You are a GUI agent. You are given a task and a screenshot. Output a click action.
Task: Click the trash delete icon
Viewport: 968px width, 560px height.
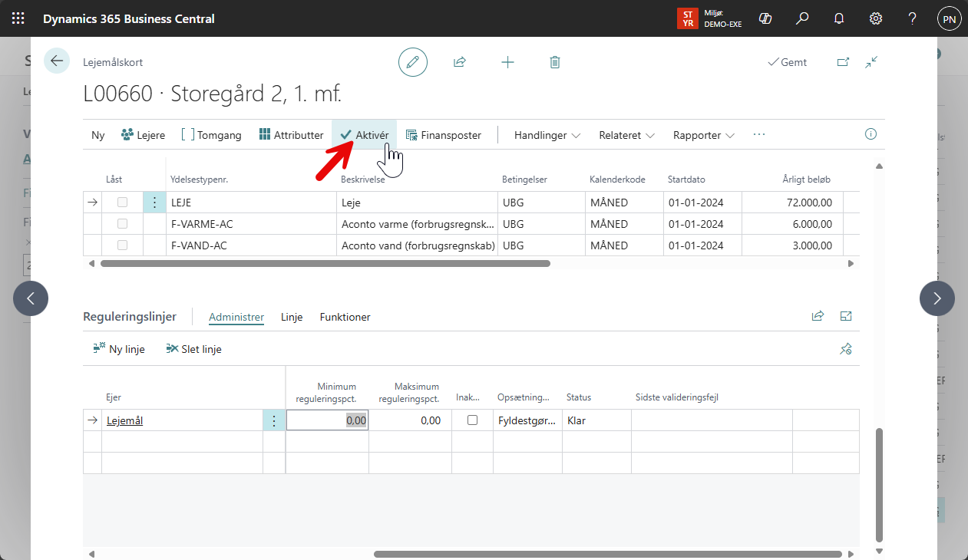(x=555, y=62)
